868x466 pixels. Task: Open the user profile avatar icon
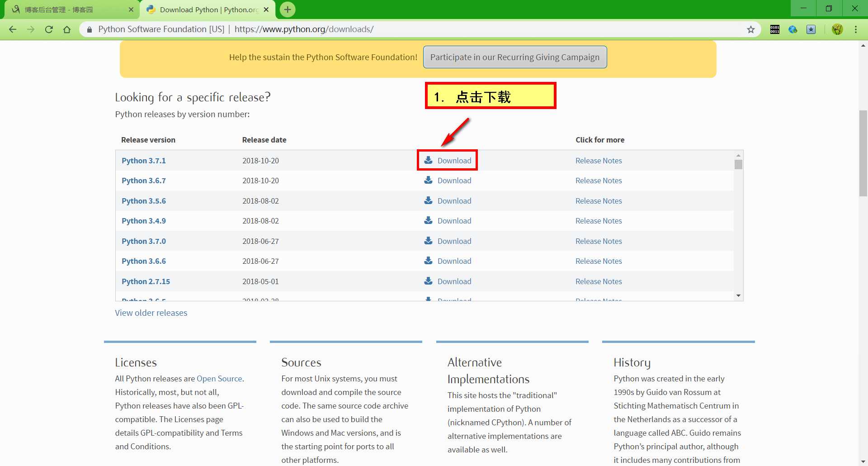837,29
